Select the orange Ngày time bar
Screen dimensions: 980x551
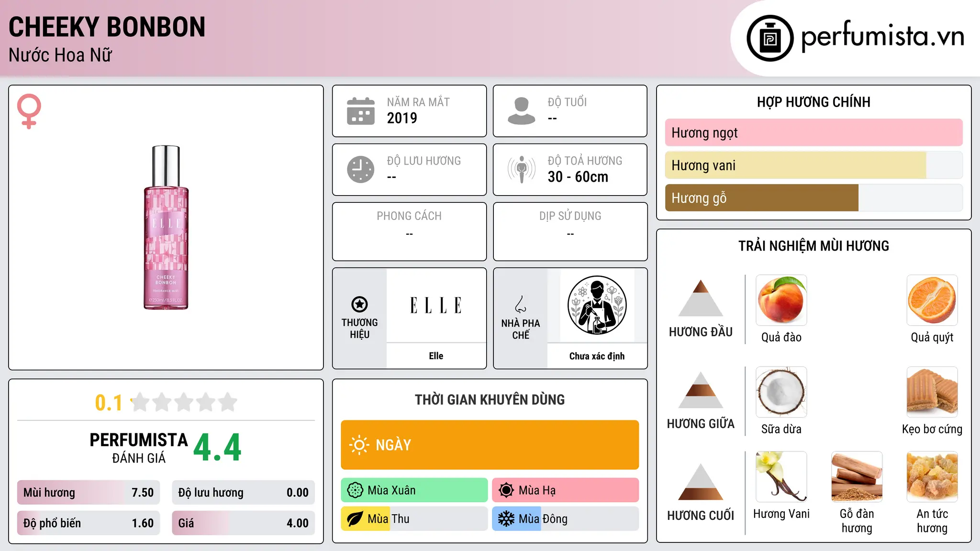point(490,445)
